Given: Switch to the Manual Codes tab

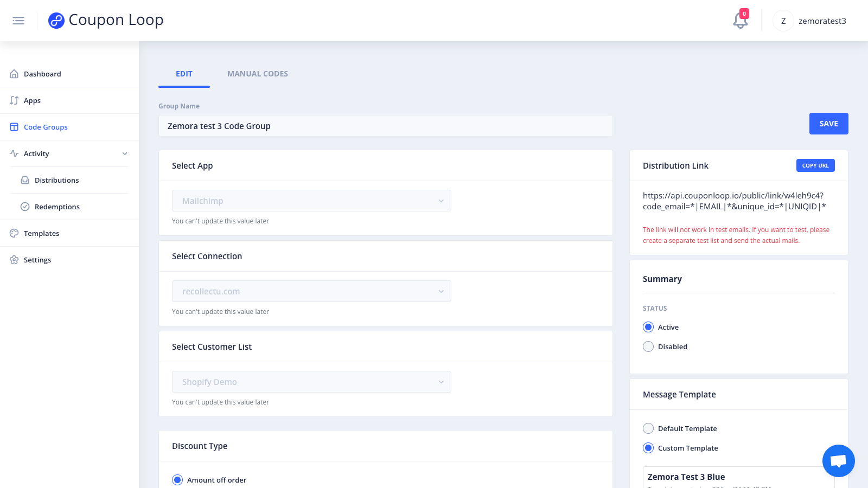Looking at the screenshot, I should point(258,74).
